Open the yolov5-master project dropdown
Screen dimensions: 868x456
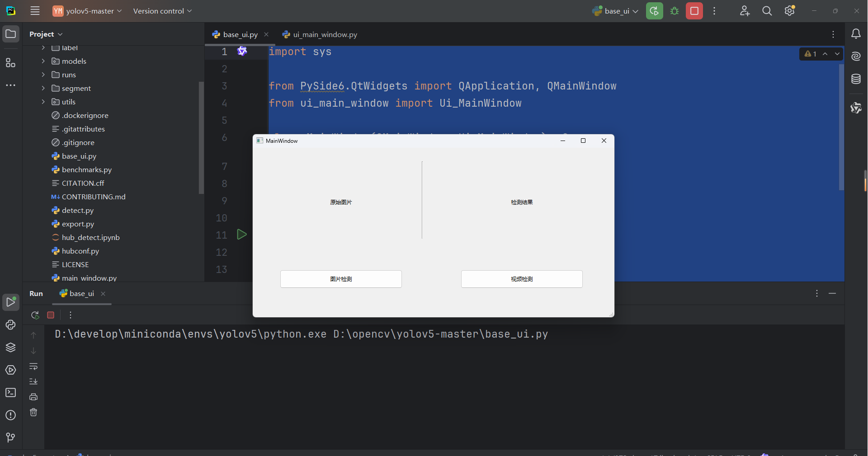click(87, 10)
